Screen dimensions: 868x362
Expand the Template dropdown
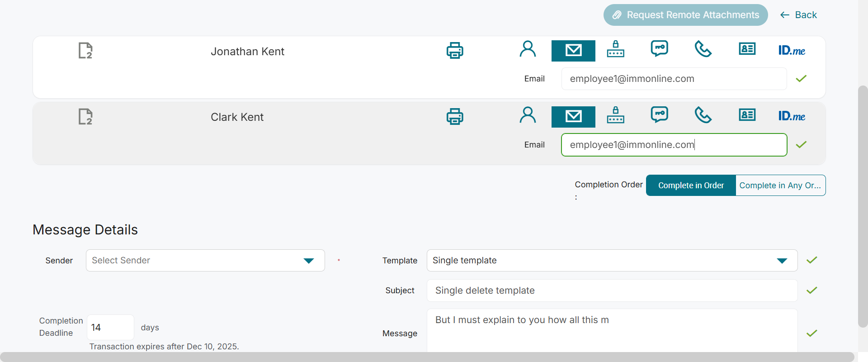(x=612, y=261)
